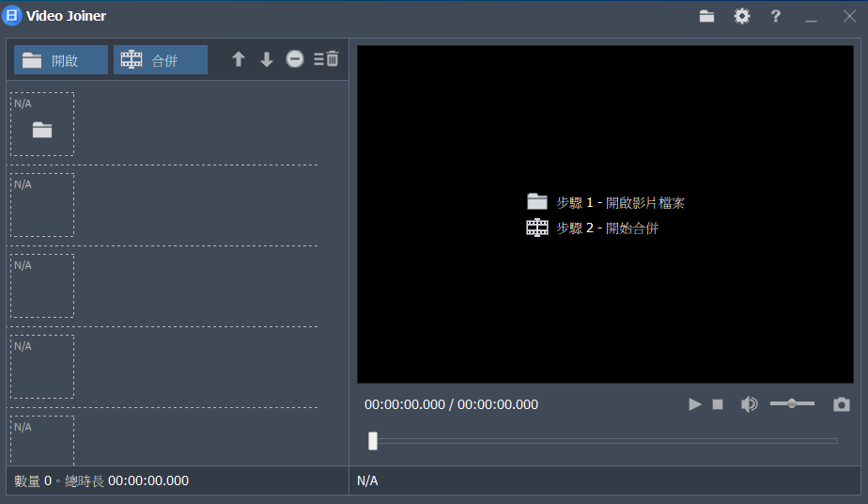The image size is (868, 504).
Task: Click the folder icon in first N/A slot
Action: click(x=42, y=130)
